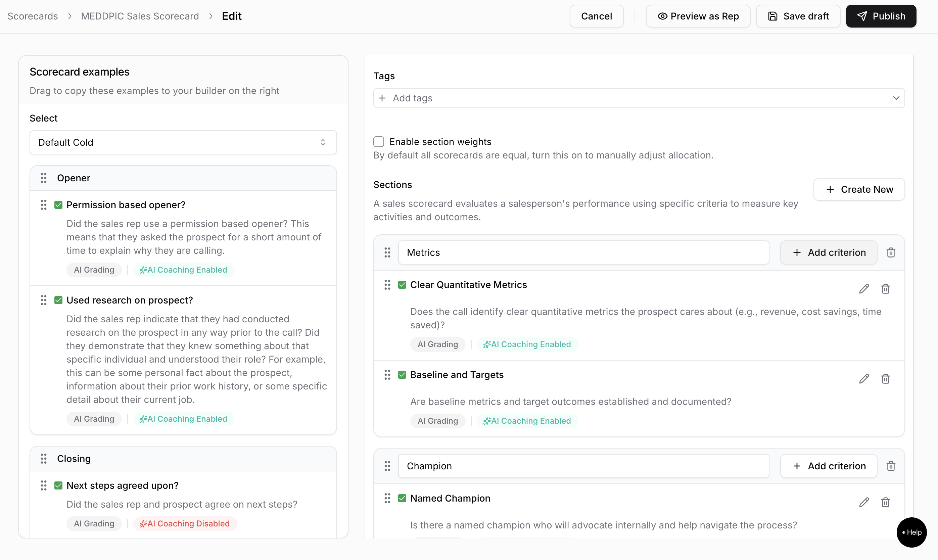Viewport: 938px width, 560px height.
Task: Add criterion to Champion section
Action: tap(829, 466)
